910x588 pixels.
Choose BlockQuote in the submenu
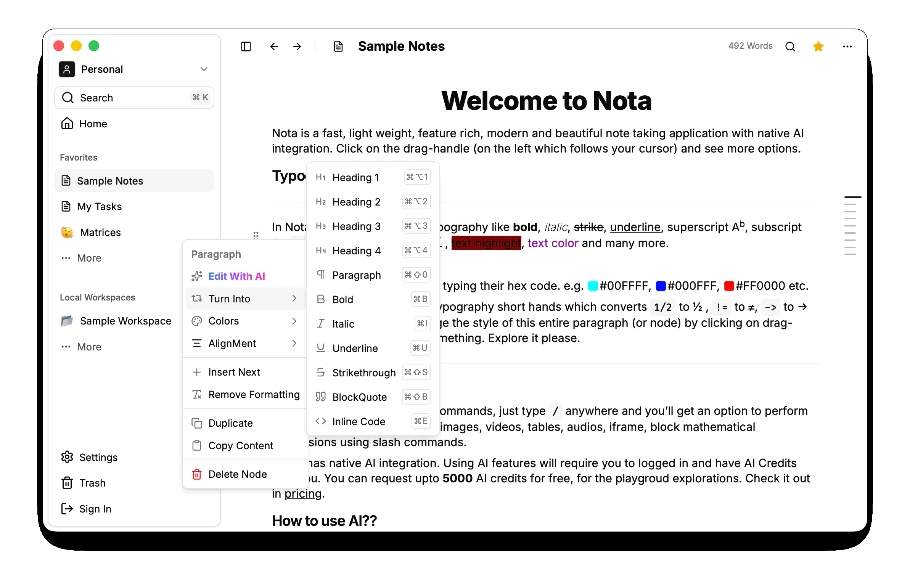(359, 397)
